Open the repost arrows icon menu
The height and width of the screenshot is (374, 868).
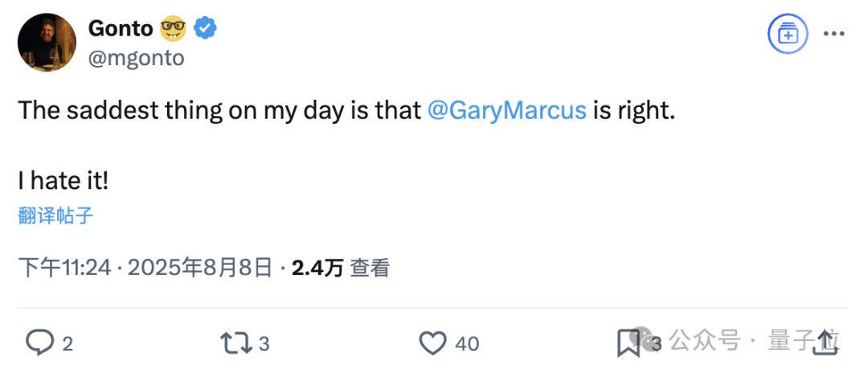[235, 343]
